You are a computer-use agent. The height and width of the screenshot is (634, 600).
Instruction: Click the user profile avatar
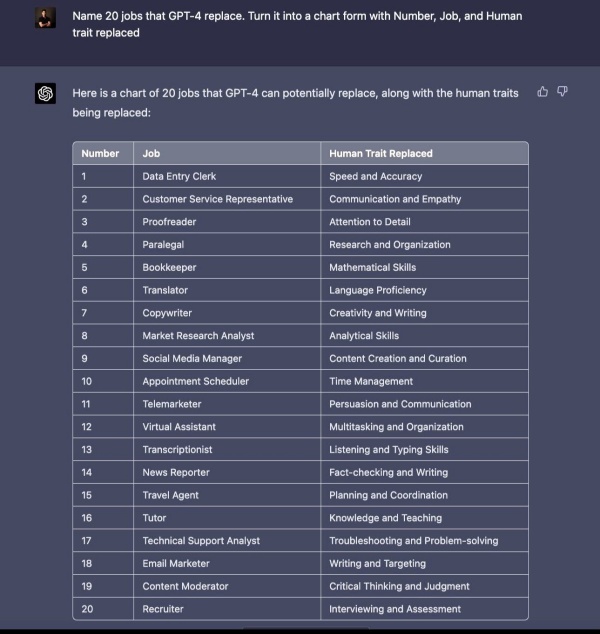(45, 17)
